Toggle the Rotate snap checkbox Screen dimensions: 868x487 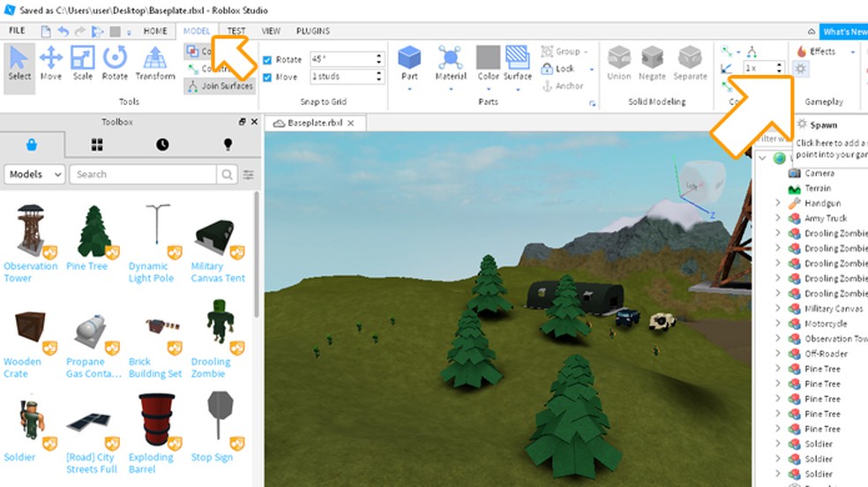tap(268, 60)
